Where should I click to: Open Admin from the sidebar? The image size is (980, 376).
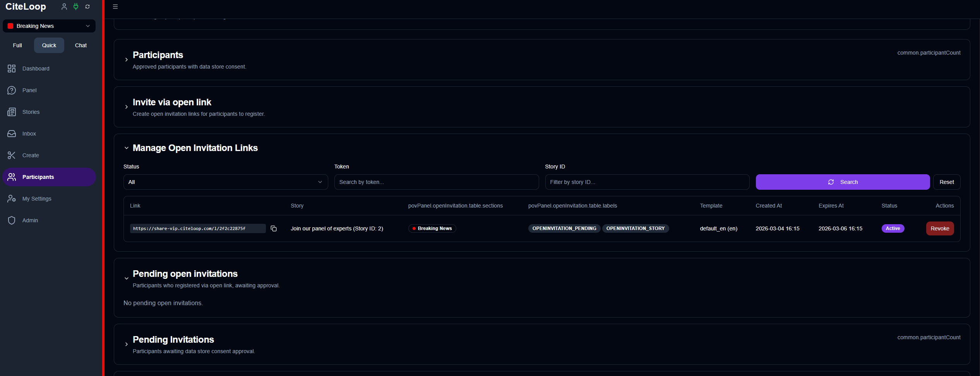49,220
